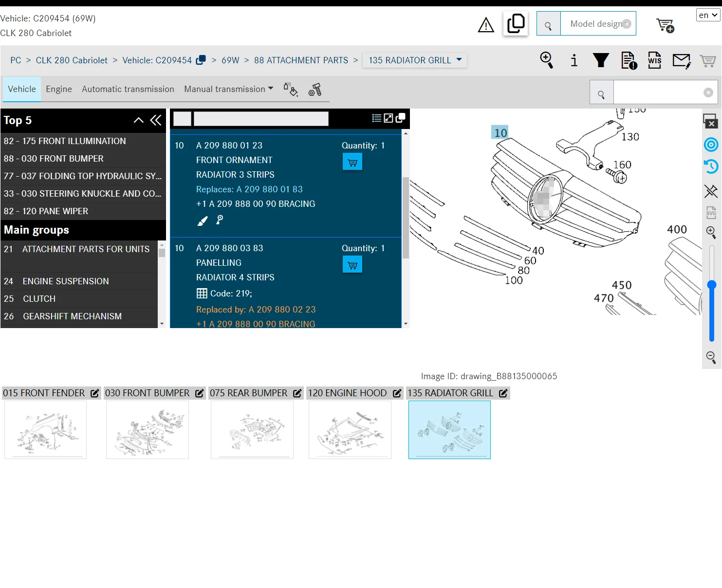
Task: Open the 030 FRONT BUMPER thumbnail
Action: (148, 430)
